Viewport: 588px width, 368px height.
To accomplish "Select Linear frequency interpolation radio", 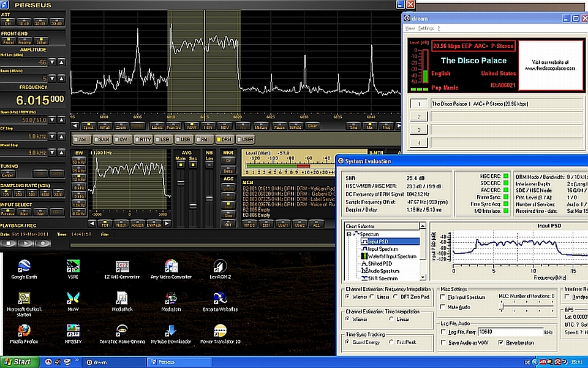I will [372, 297].
